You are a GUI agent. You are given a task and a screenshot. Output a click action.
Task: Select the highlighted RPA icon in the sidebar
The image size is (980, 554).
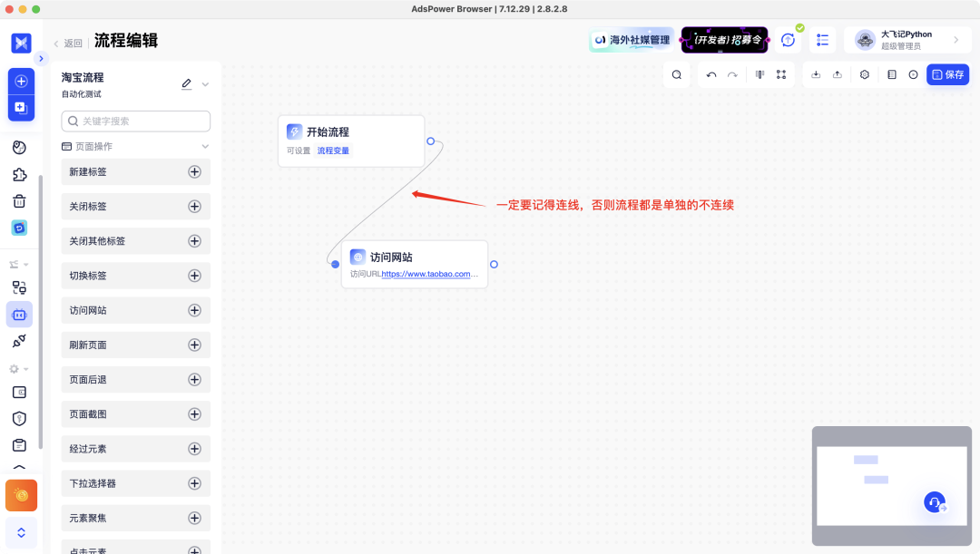point(20,315)
